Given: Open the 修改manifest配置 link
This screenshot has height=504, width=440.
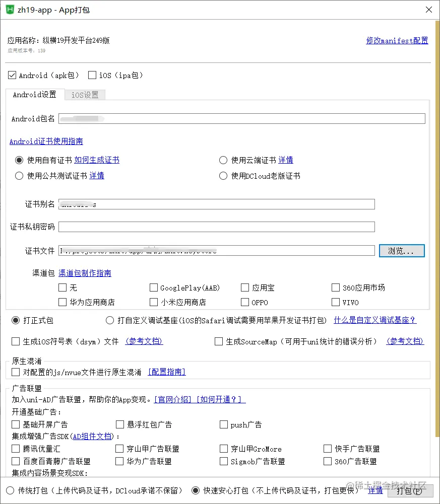Looking at the screenshot, I should (397, 41).
